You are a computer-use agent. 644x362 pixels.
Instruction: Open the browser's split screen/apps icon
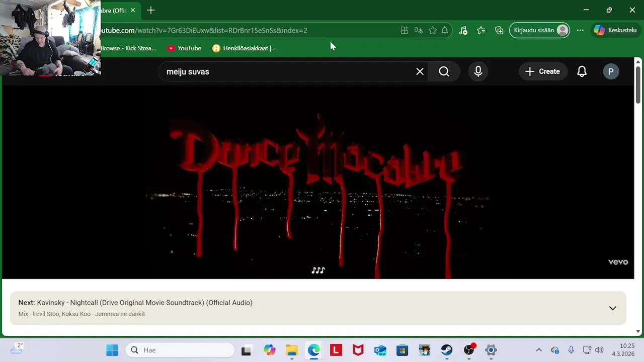(405, 30)
